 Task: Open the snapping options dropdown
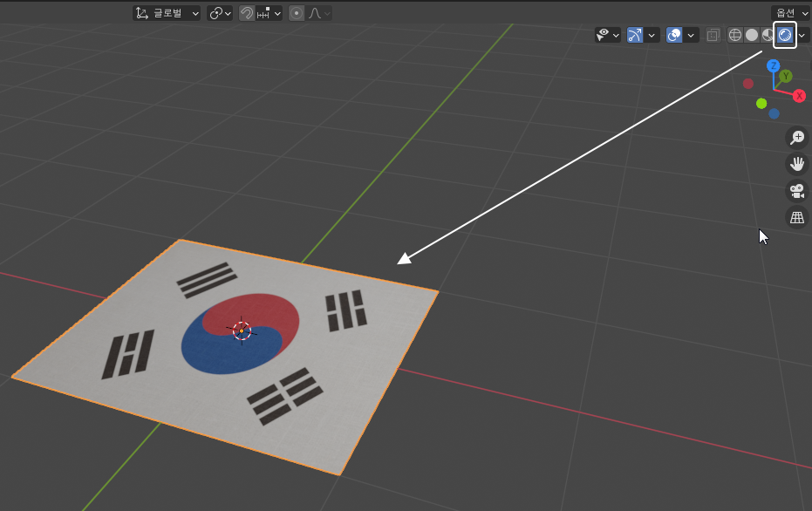270,13
